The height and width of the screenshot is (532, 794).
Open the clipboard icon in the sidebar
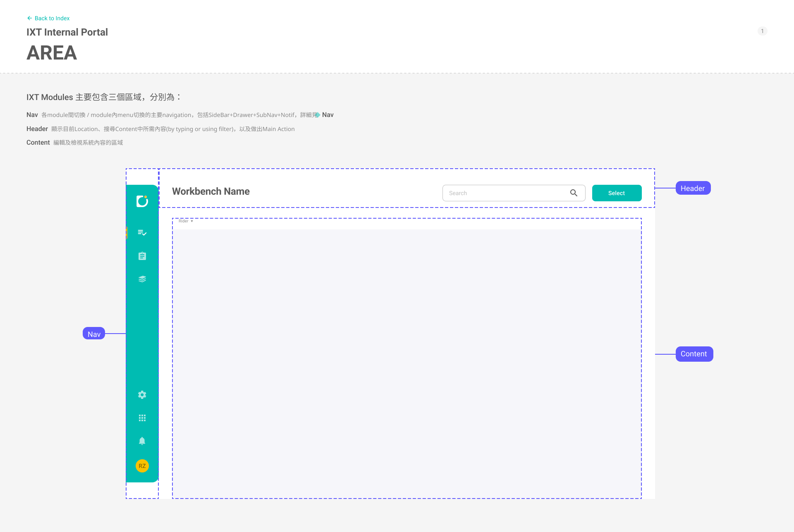142,256
